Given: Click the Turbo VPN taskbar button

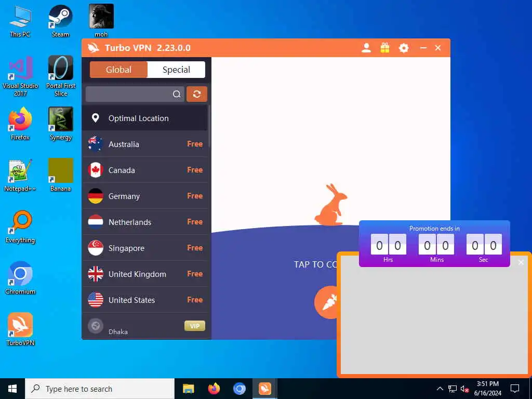Looking at the screenshot, I should pyautogui.click(x=264, y=389).
